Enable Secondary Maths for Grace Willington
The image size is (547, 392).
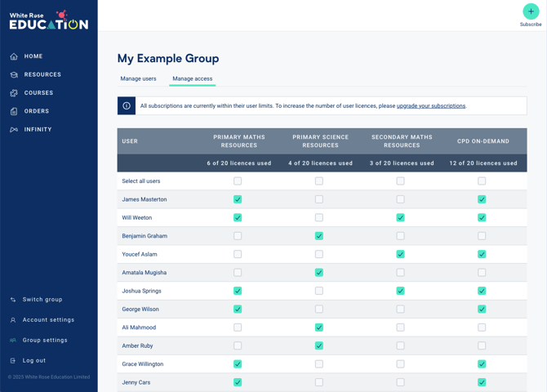401,364
